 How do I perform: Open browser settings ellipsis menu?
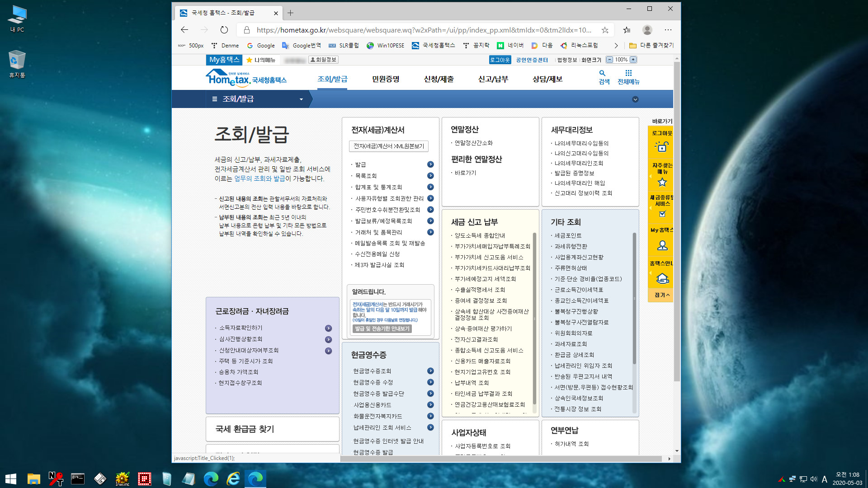click(668, 30)
